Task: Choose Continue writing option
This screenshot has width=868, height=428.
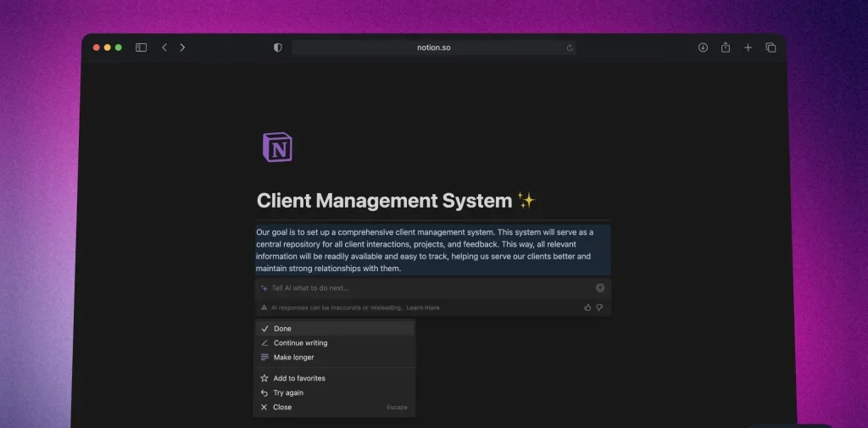Action: (300, 343)
